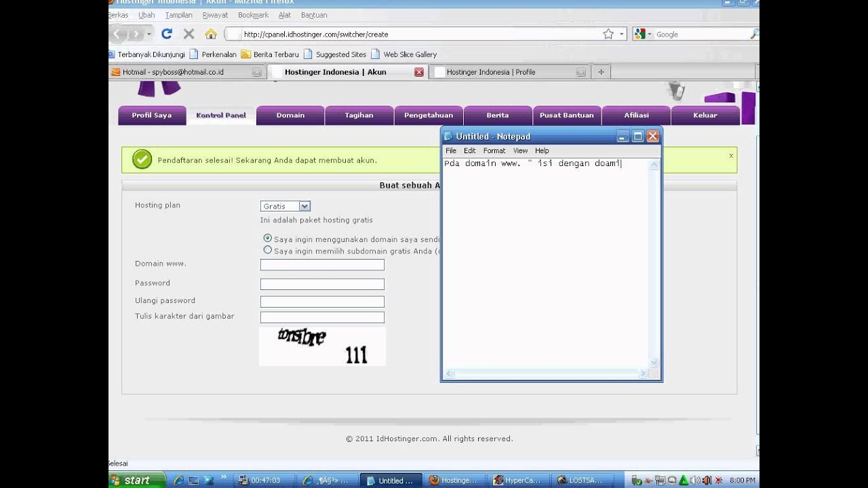Click the Ulangi password field
This screenshot has height=488, width=868.
click(x=322, y=302)
